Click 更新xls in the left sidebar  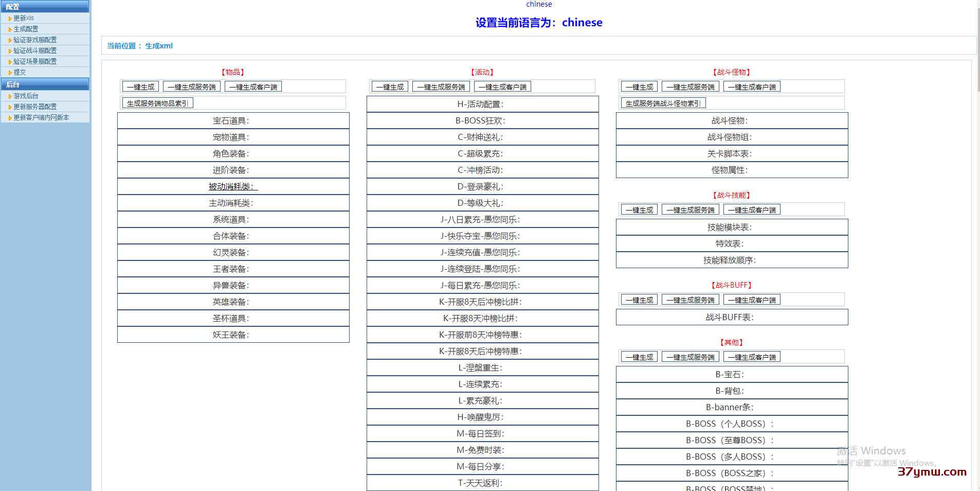pos(23,17)
